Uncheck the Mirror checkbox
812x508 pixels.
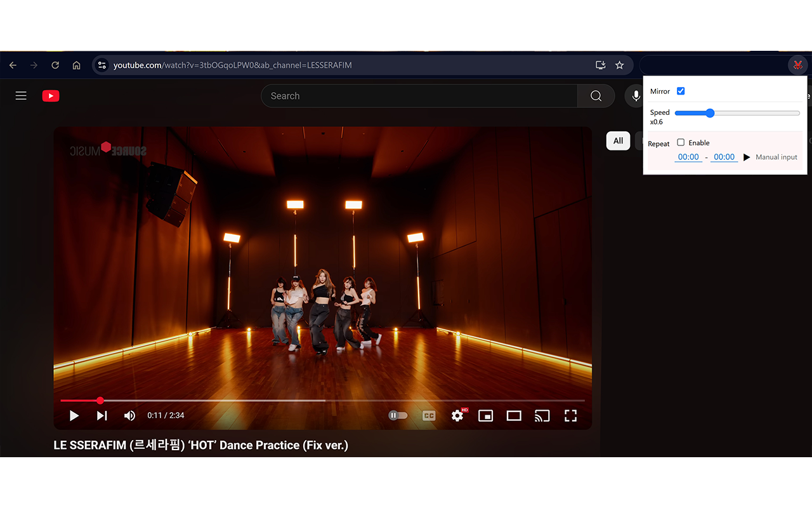tap(681, 91)
